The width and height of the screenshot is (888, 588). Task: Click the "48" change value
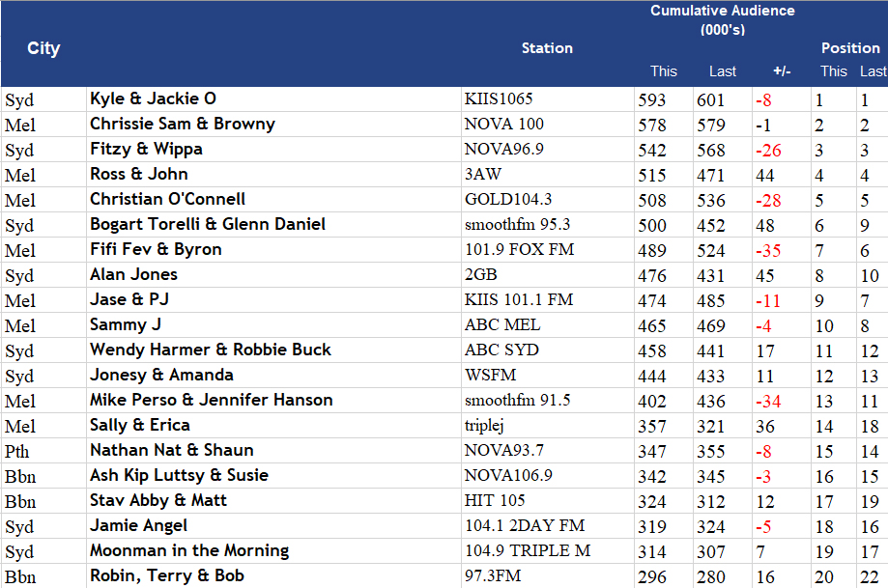(x=765, y=226)
